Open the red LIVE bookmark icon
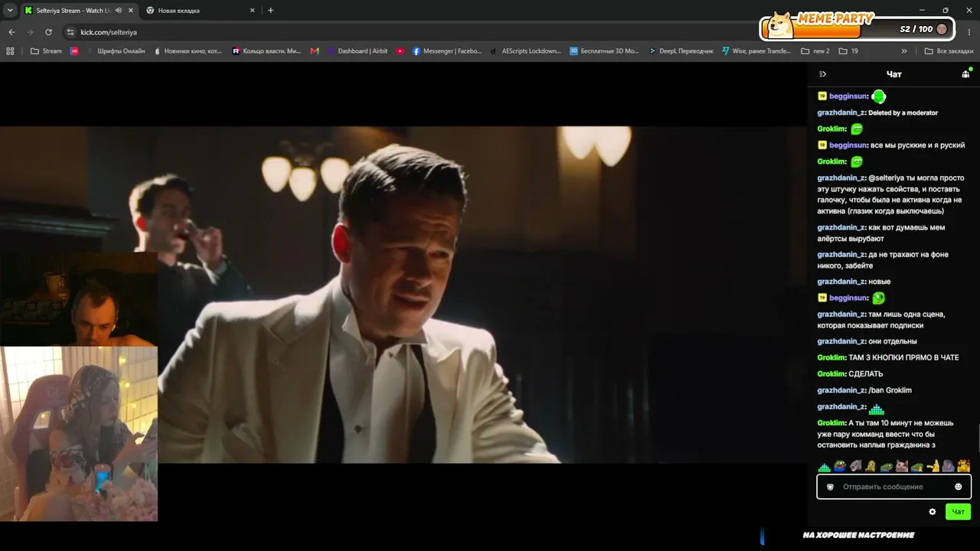The height and width of the screenshot is (551, 980). click(74, 51)
